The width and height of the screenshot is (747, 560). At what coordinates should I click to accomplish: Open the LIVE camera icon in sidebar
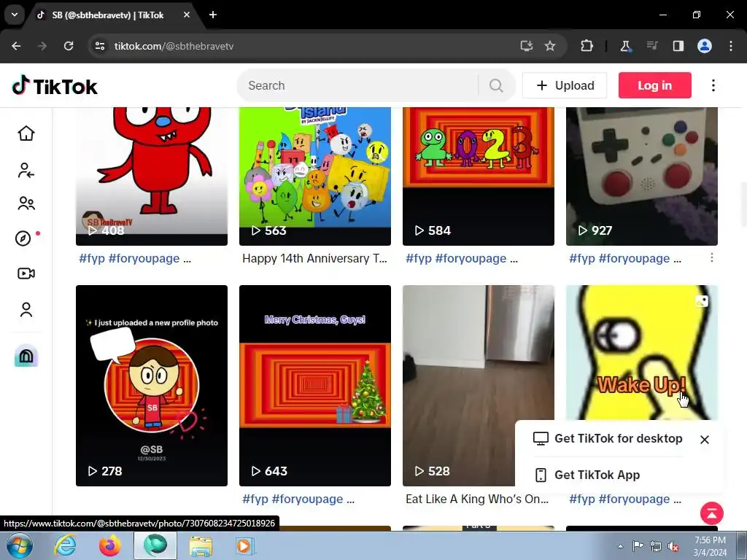[26, 273]
